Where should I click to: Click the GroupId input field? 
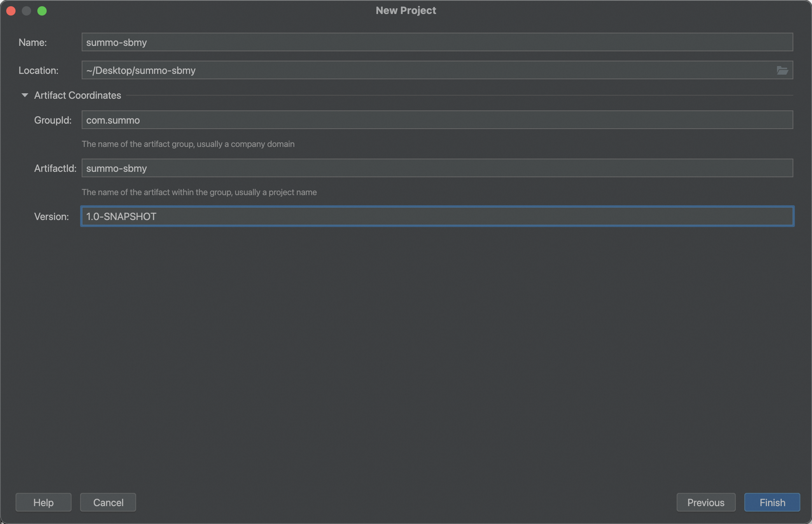point(437,120)
